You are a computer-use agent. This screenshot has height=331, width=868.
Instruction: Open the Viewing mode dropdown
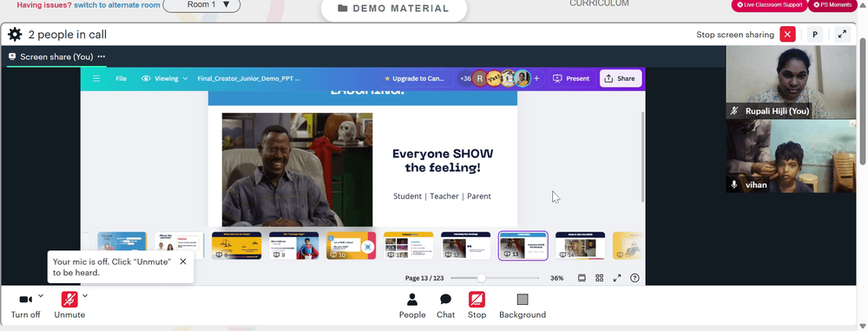165,79
